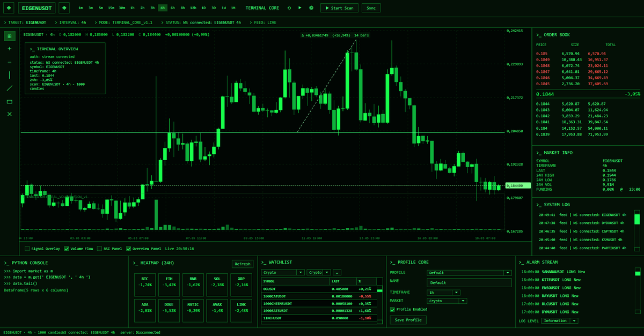
Task: Click the diamond icon right of EIGENUSDT
Action: click(x=64, y=8)
